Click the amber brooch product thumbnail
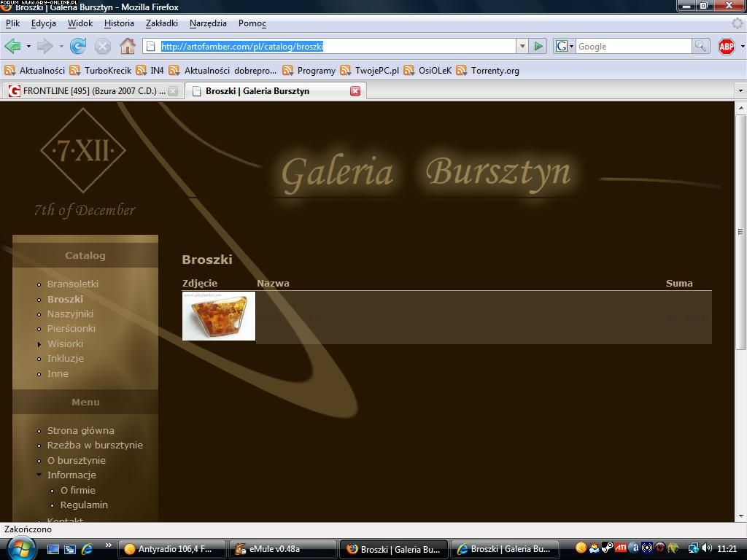747x560 pixels. coord(219,316)
